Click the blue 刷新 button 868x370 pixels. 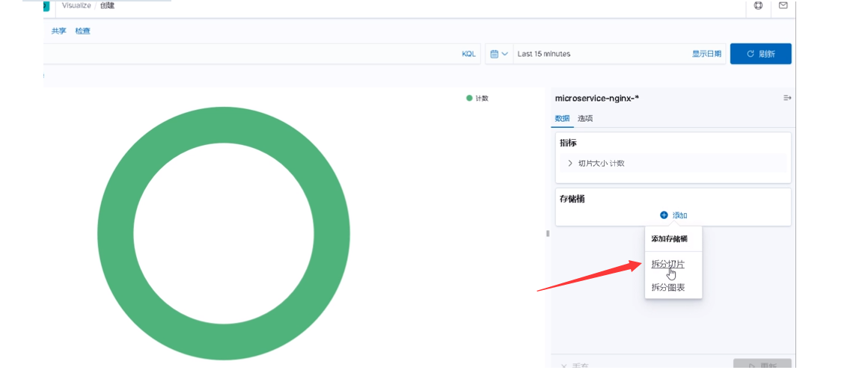point(760,54)
